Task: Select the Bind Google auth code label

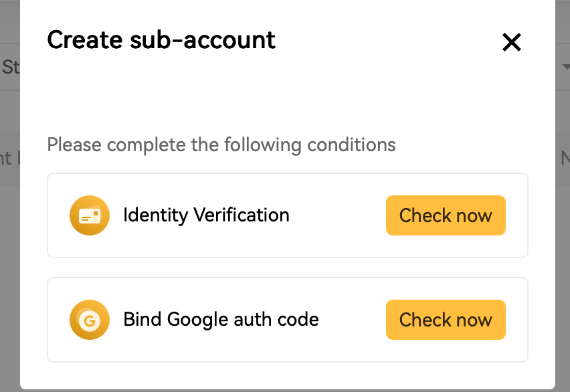Action: pyautogui.click(x=221, y=320)
